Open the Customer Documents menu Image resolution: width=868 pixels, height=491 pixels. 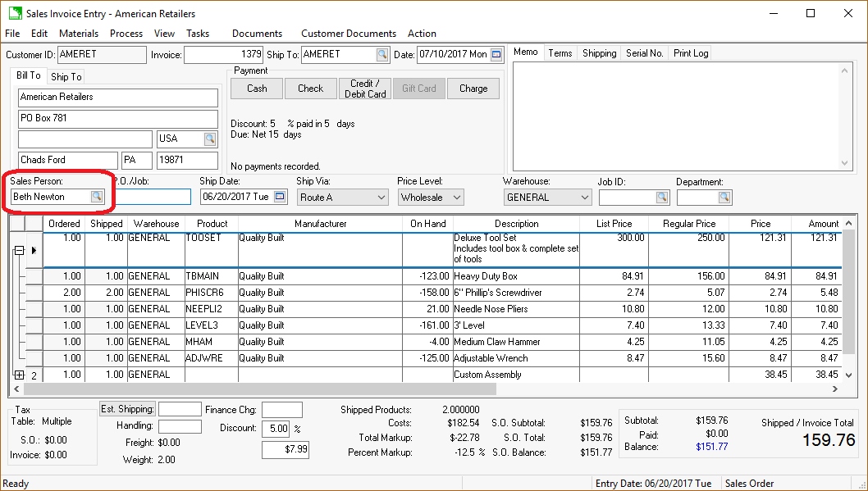click(x=348, y=34)
